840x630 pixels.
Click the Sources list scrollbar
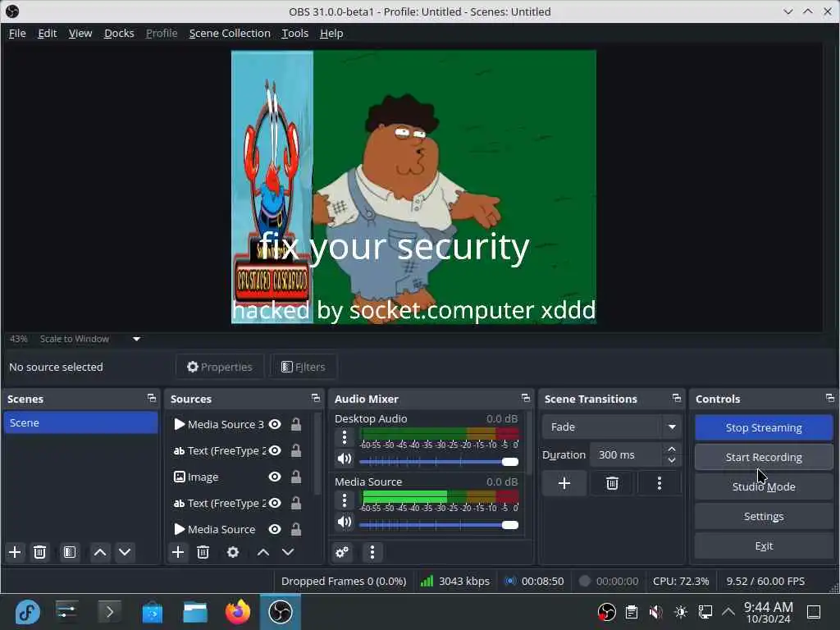coord(317,453)
